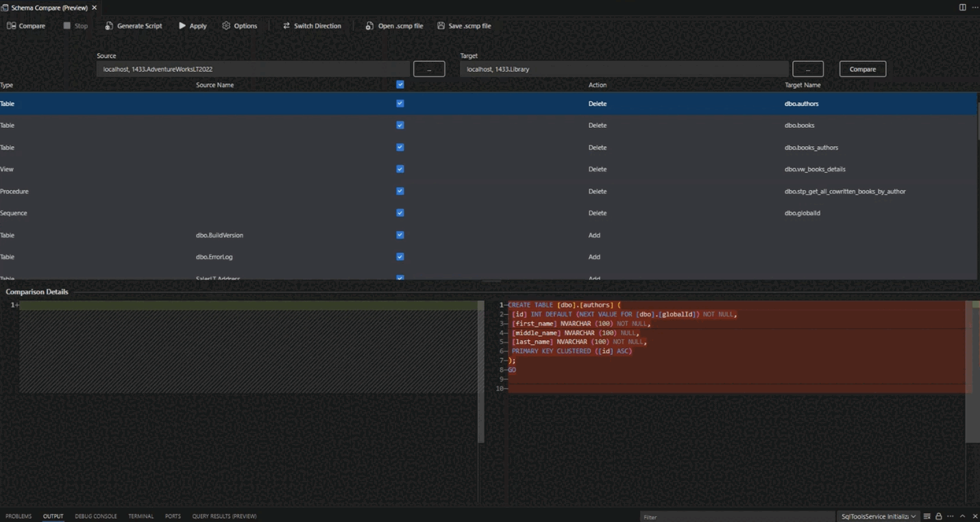Screen dimensions: 980x522
Task: Split the editor using the layout icon
Action: [x=962, y=7]
